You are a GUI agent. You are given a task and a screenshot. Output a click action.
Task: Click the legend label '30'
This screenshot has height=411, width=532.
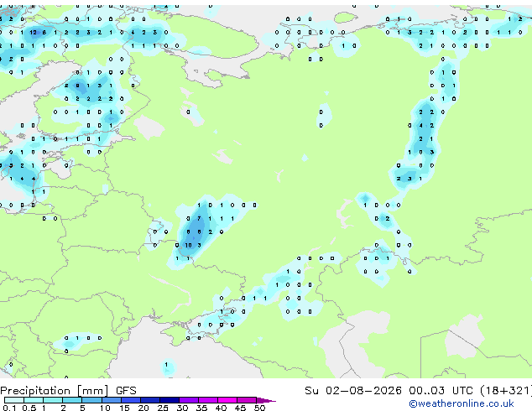pyautogui.click(x=182, y=408)
